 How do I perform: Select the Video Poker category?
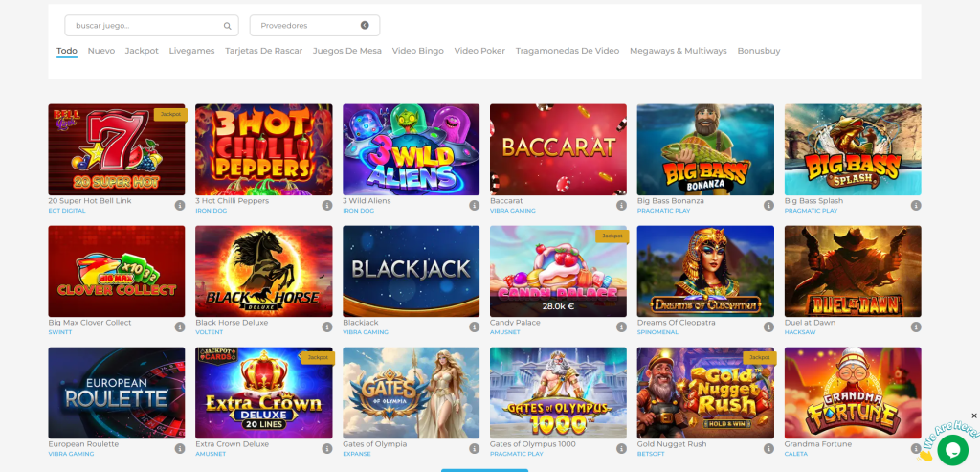click(479, 51)
